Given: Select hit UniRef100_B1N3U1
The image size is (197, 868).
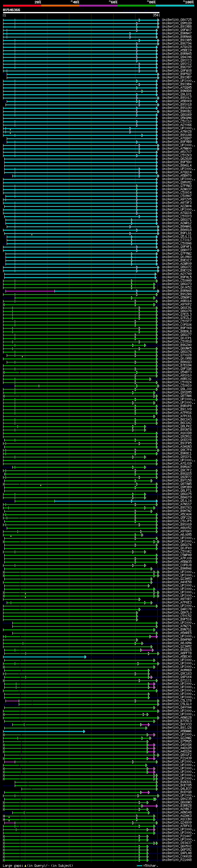Looking at the screenshot, I should 177,782.
